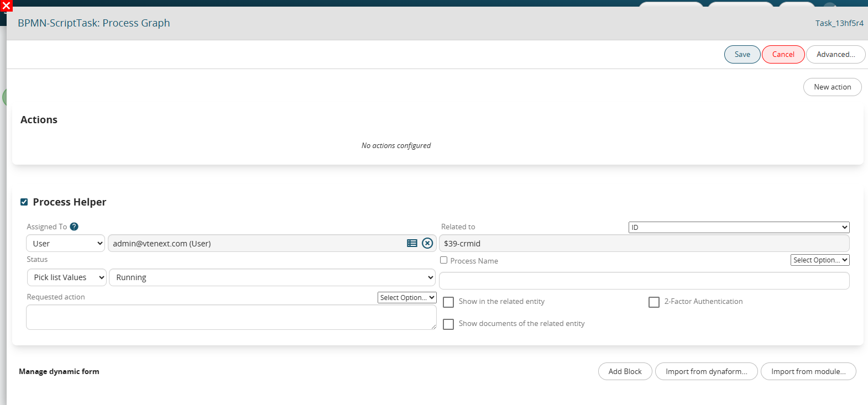Click the Process Name input field
The width and height of the screenshot is (868, 405).
coord(644,281)
